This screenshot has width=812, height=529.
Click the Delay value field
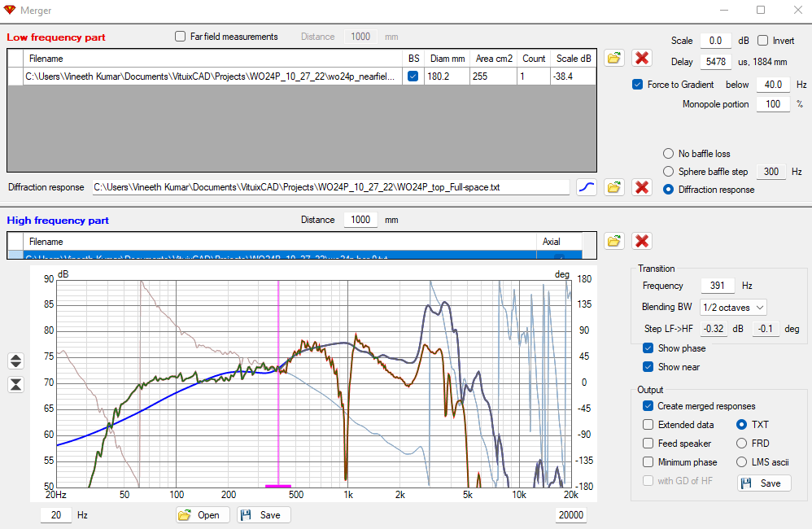(716, 62)
